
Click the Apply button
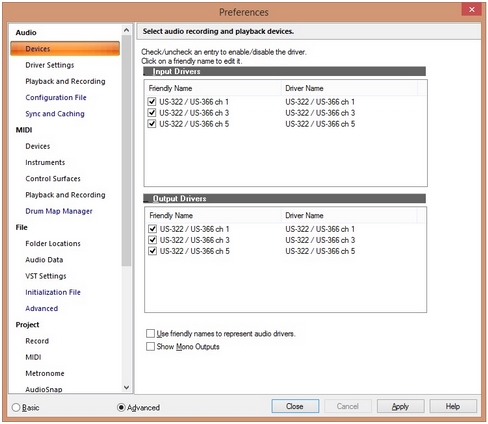[x=400, y=406]
